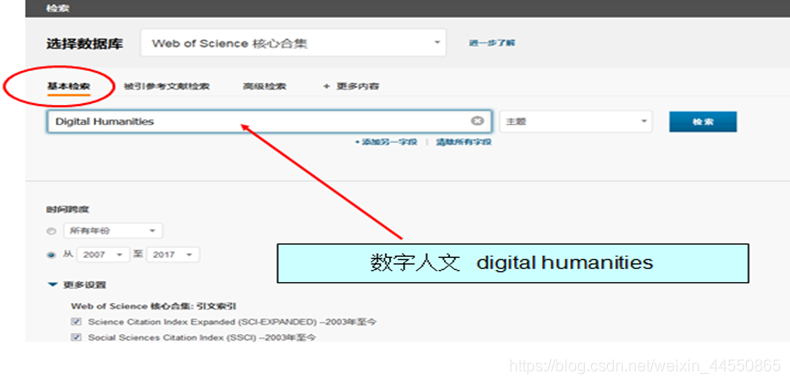The image size is (790, 384).
Task: Open the 更多内容 tab menu
Action: tap(351, 87)
